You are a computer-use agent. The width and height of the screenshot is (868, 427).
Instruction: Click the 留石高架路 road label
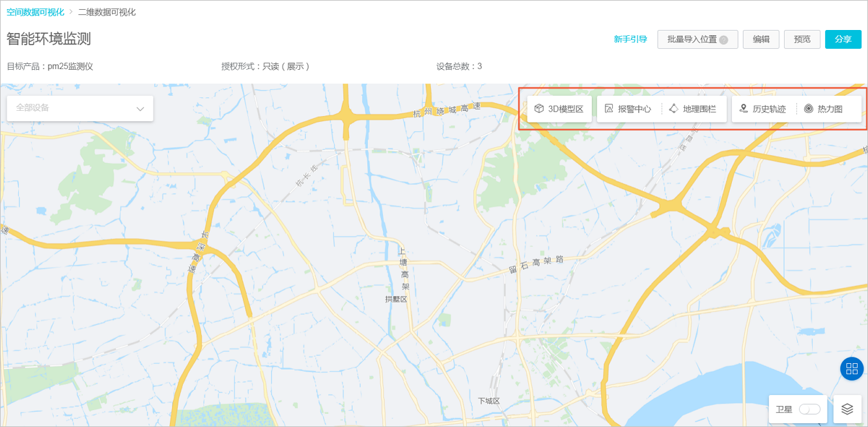[x=536, y=263]
